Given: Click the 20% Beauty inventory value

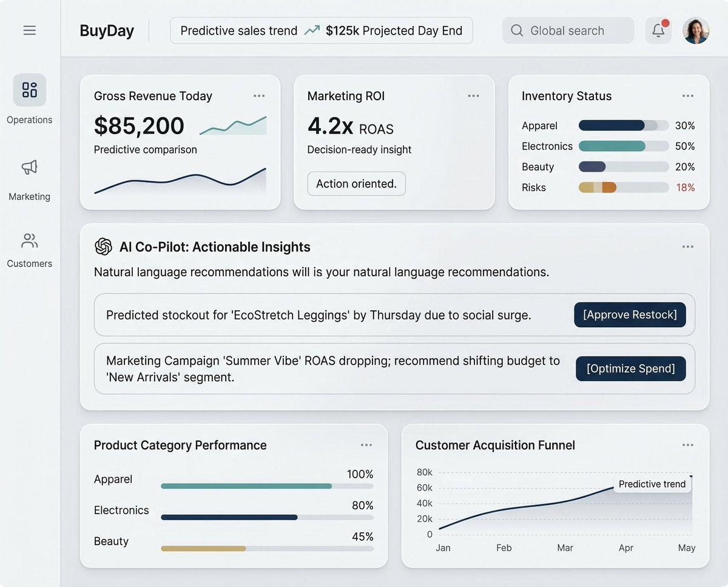Looking at the screenshot, I should pos(685,167).
